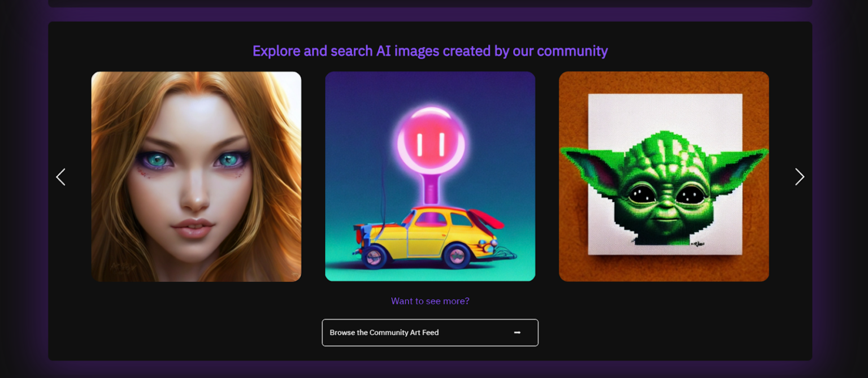The height and width of the screenshot is (378, 868).
Task: Click Browse the Community Art Feed button
Action: pos(429,333)
